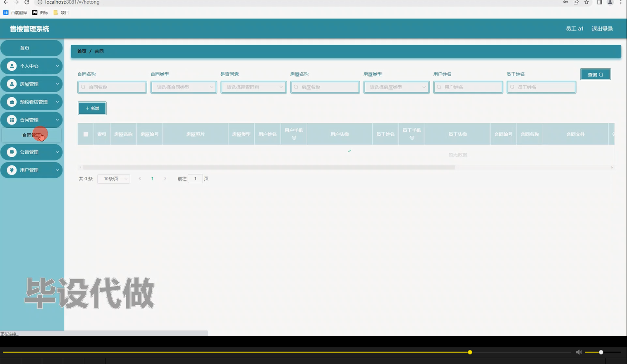Open the 10条/页 page size dropdown
The image size is (627, 364).
[114, 179]
